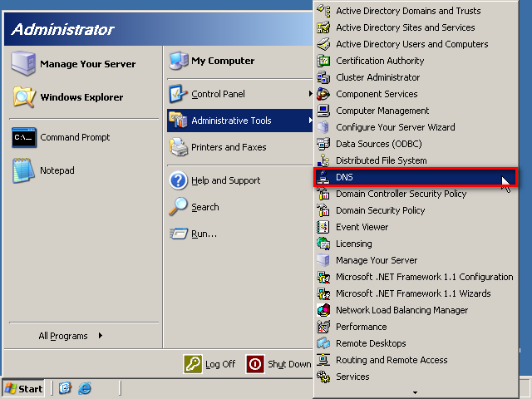Expand the All Programs arrow
The width and height of the screenshot is (532, 399).
[100, 336]
